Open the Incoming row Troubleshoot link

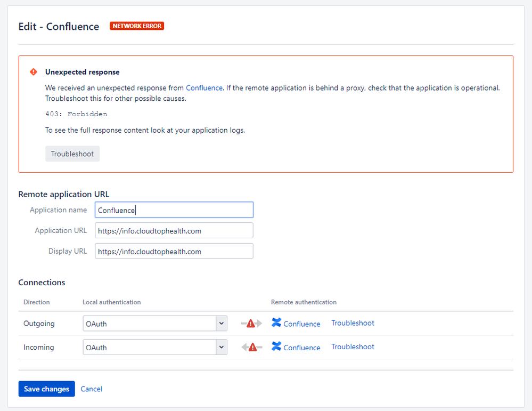click(353, 347)
